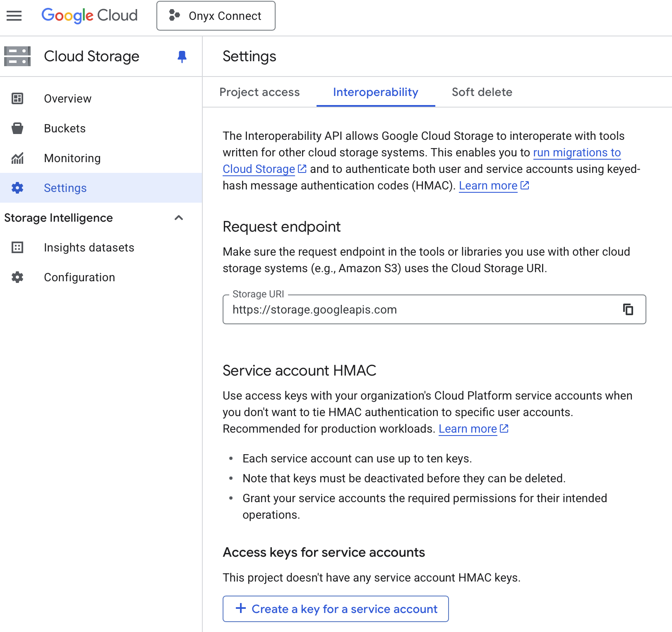
Task: Click the Configuration gear icon
Action: coord(17,277)
